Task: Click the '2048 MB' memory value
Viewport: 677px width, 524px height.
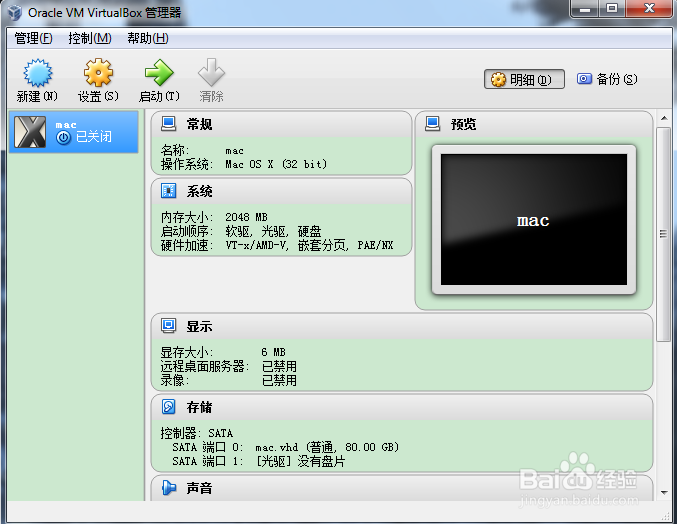Action: tap(246, 217)
